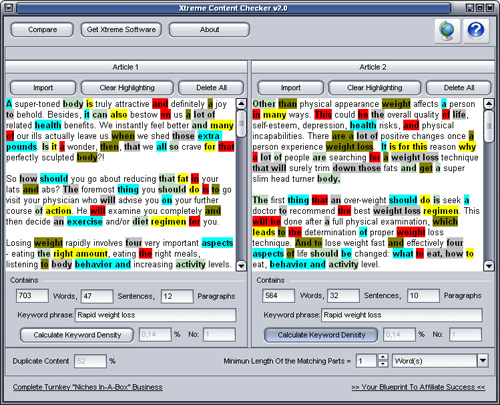500x405 pixels.
Task: Click highlighted word 'leads' in Article 2
Action: click(264, 232)
